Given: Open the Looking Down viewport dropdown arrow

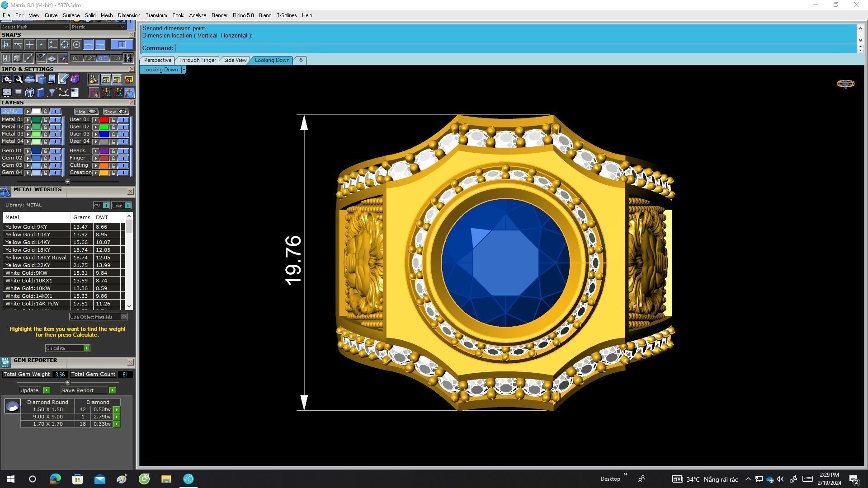Looking at the screenshot, I should click(183, 70).
